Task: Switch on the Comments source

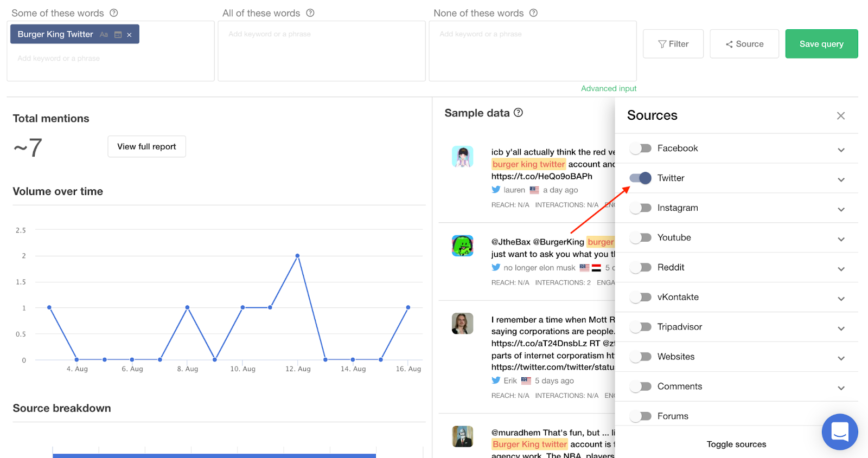Action: point(641,387)
